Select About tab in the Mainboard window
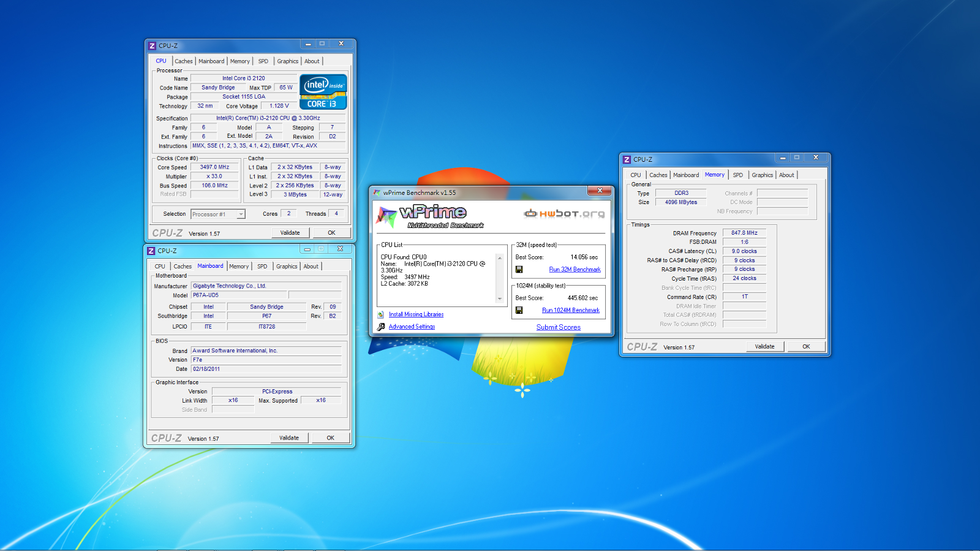Viewport: 980px width, 551px height. pos(311,267)
